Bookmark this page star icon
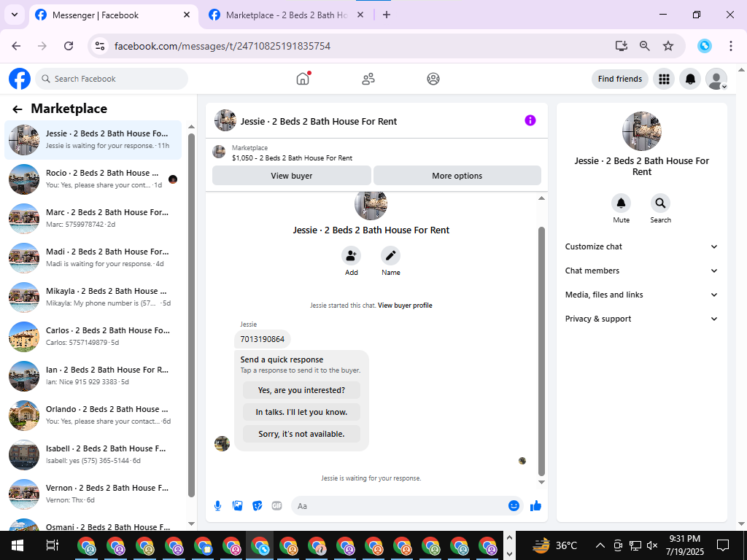The width and height of the screenshot is (747, 560). 668,46
